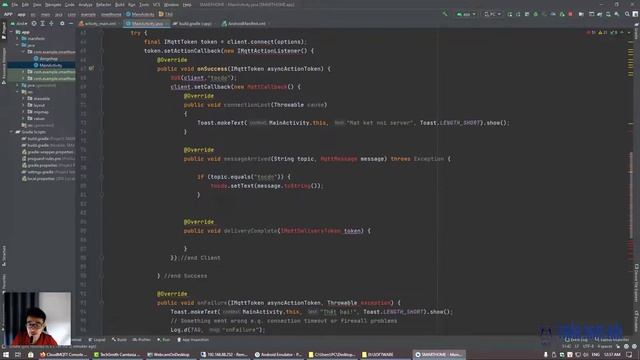
Task: Click the MainActivity breadcrumb in navigation bar
Action: click(x=140, y=14)
